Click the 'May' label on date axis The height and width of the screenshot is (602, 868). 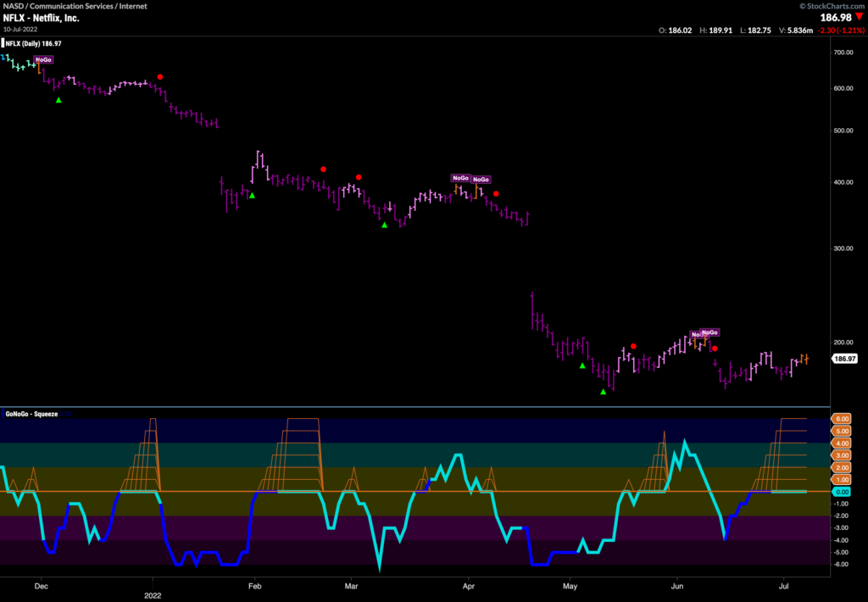(570, 585)
